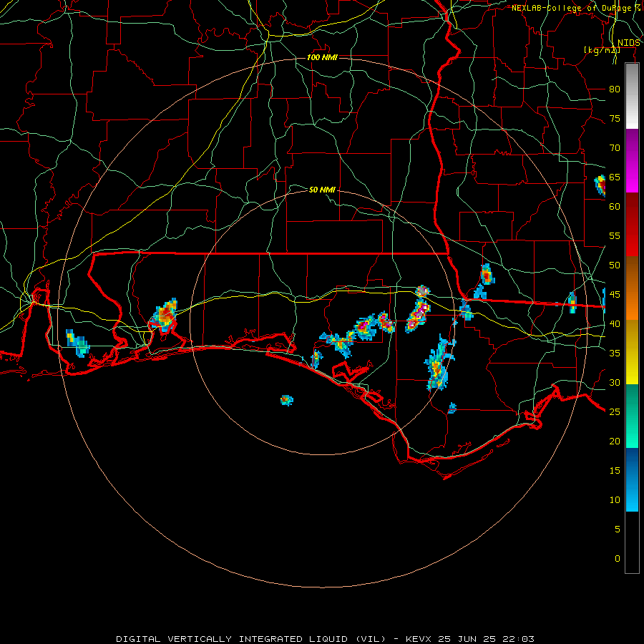Click the 55 value on the color scale
Screen dimensions: 644x644
tap(615, 235)
